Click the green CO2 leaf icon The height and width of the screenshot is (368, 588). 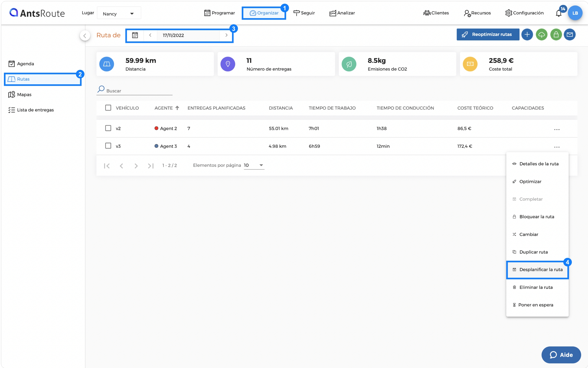(349, 64)
